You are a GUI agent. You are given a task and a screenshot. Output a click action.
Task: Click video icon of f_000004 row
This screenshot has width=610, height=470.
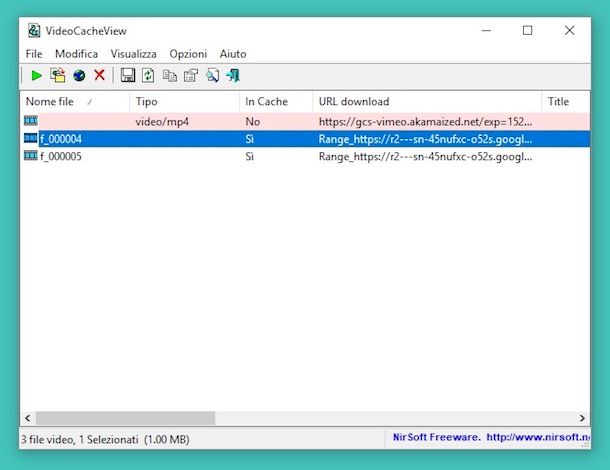[x=31, y=138]
